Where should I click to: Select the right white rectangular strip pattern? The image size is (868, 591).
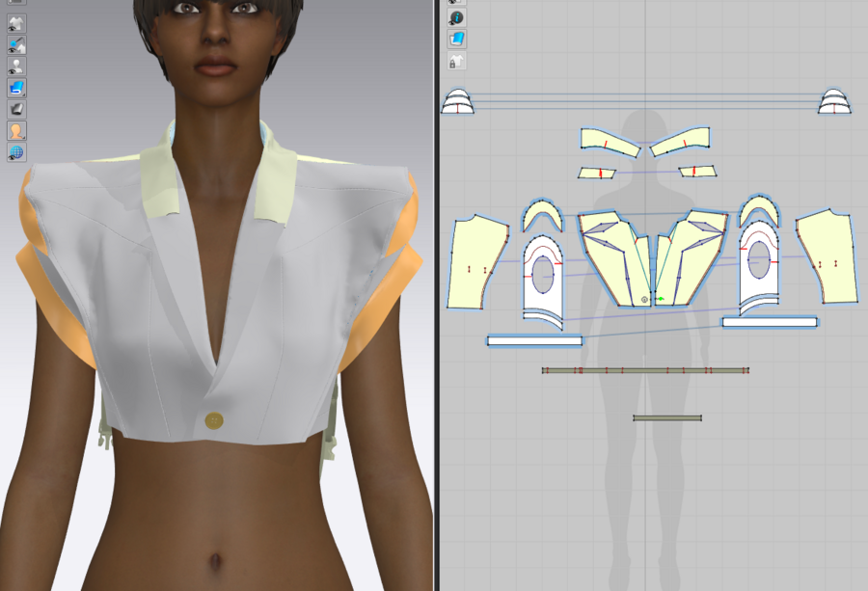click(770, 322)
